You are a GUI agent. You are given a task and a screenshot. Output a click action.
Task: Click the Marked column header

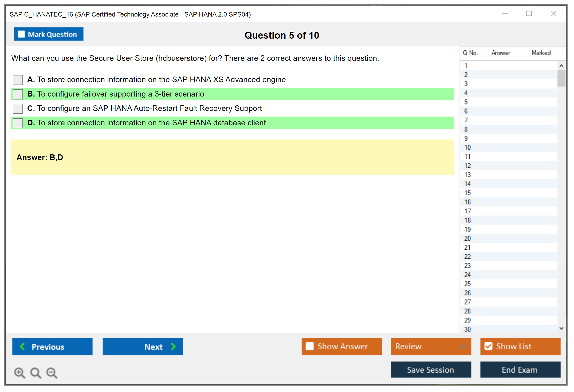pos(541,53)
